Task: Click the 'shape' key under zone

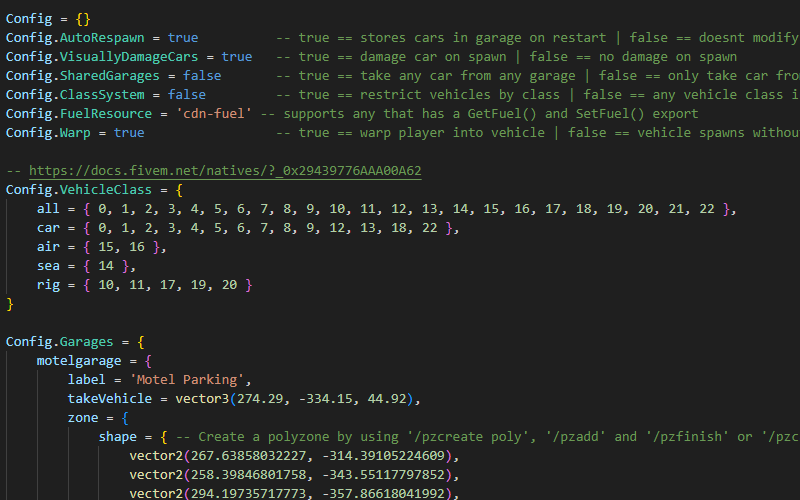Action: tap(118, 437)
